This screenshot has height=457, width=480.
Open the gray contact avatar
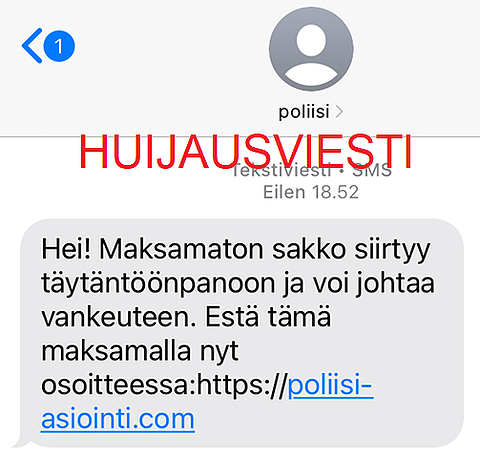coord(311,49)
